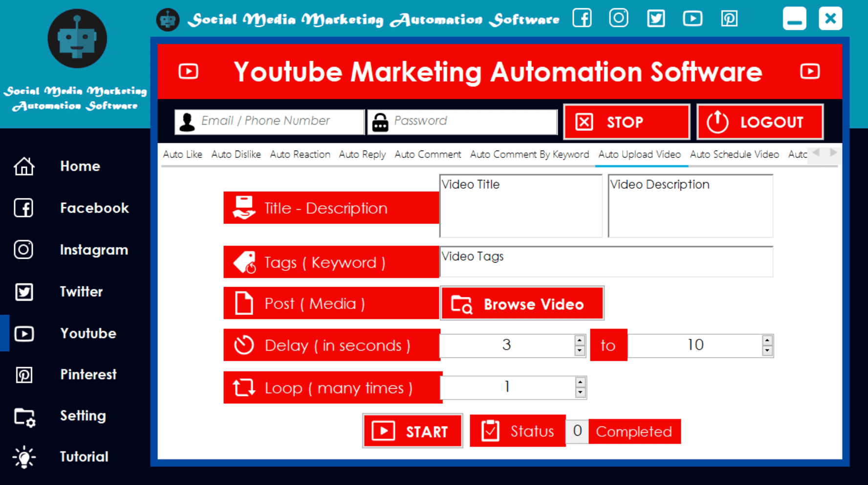The height and width of the screenshot is (485, 868).
Task: Select the Pinterest section label
Action: click(x=88, y=375)
